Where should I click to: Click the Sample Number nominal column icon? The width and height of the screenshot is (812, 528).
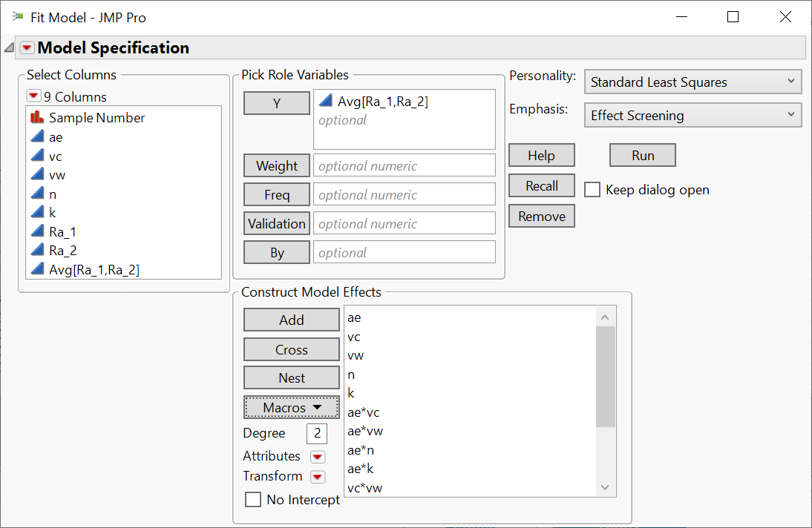37,117
